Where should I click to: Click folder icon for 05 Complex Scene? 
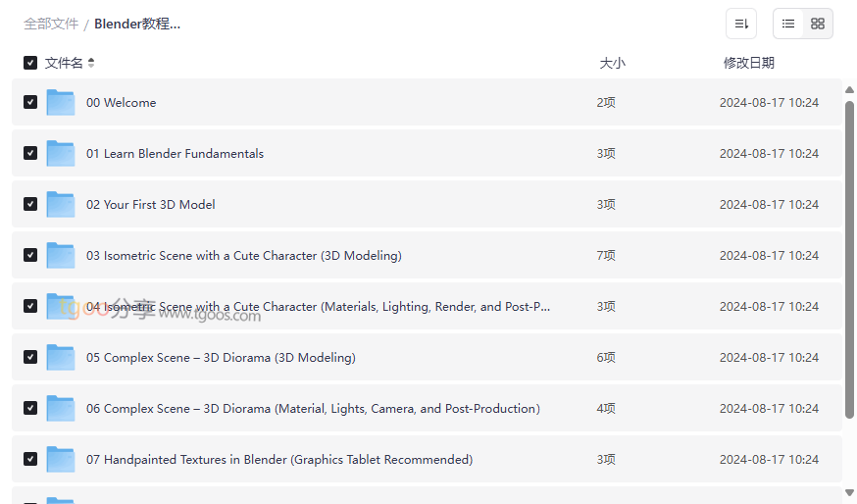(61, 357)
